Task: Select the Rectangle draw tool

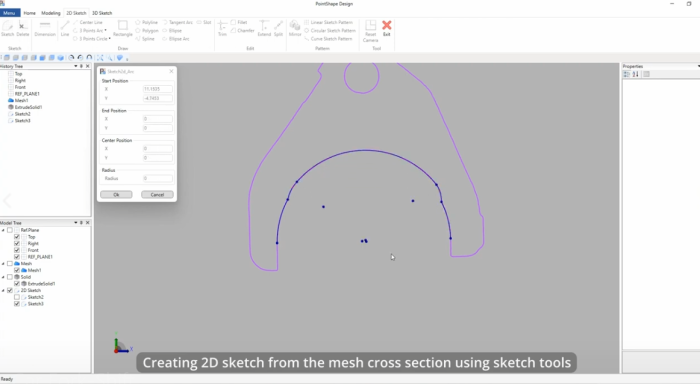Action: click(122, 28)
